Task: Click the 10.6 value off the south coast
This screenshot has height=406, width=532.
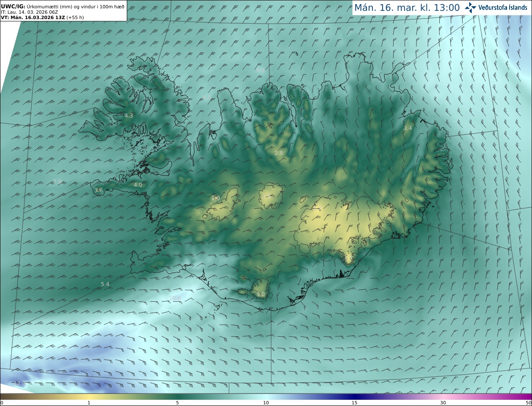Action: pyautogui.click(x=175, y=298)
